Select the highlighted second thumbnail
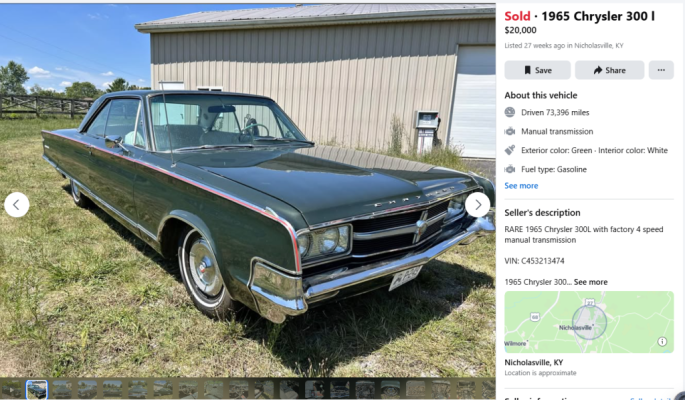This screenshot has width=685, height=400. point(37,390)
